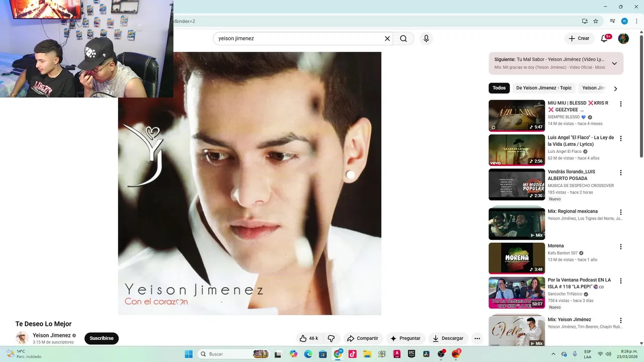The image size is (644, 362).
Task: Like the video with thumbs up 46 k
Action: click(309, 338)
